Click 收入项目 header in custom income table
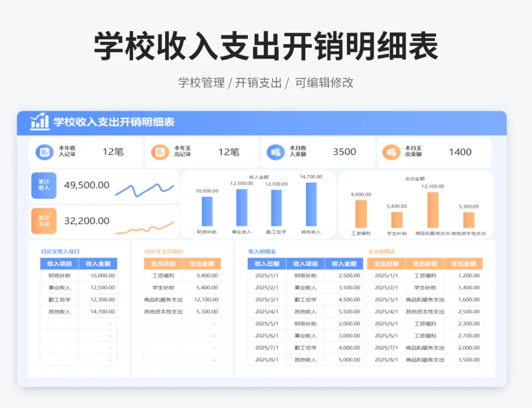The width and height of the screenshot is (532, 408). pos(59,264)
